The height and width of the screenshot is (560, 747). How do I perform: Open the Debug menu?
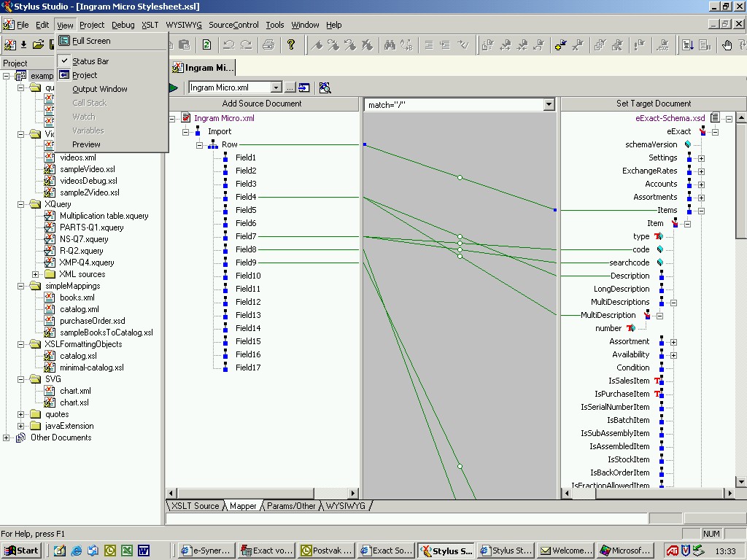(x=123, y=25)
